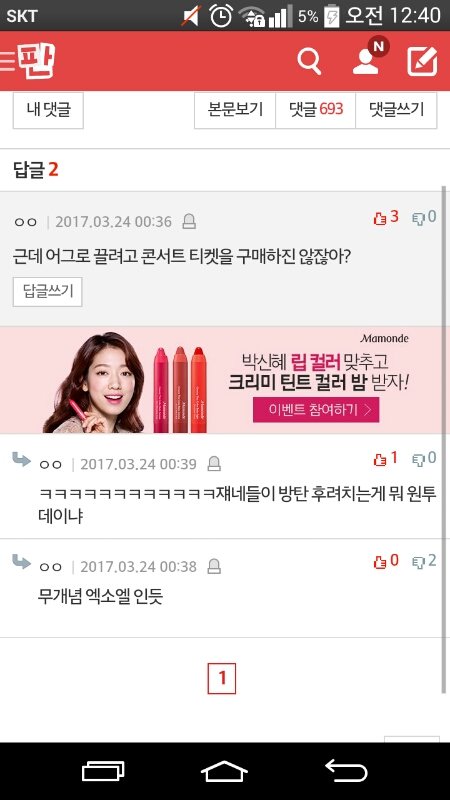Thumbs-up the 00:38 reply
The width and height of the screenshot is (450, 800).
[386, 561]
